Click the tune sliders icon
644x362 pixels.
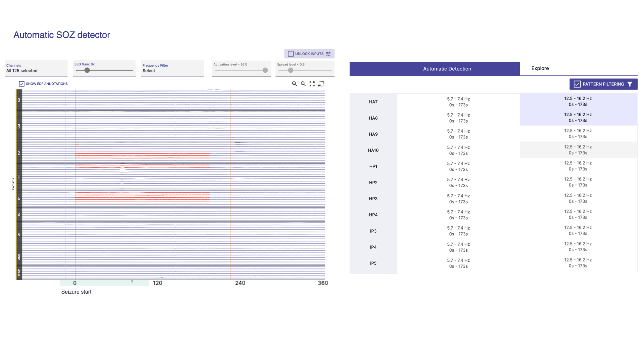tap(328, 54)
